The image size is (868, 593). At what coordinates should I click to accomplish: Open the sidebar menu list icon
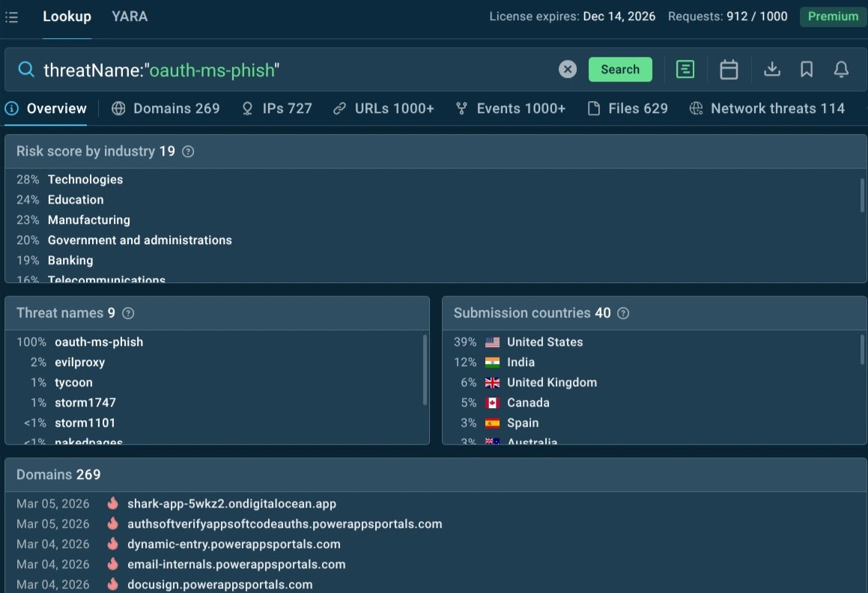[11, 17]
